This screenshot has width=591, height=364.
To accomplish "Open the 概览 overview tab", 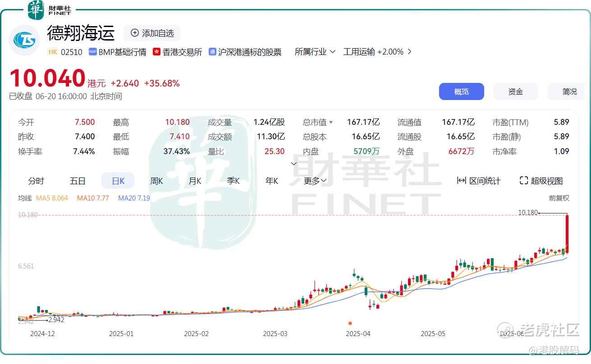I will click(x=462, y=91).
